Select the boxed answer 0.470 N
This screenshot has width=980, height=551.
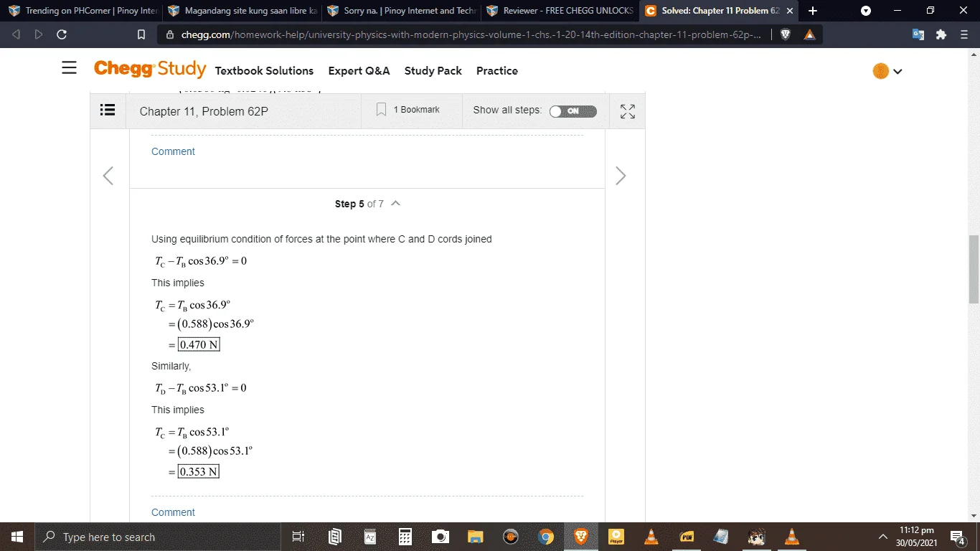pos(199,344)
